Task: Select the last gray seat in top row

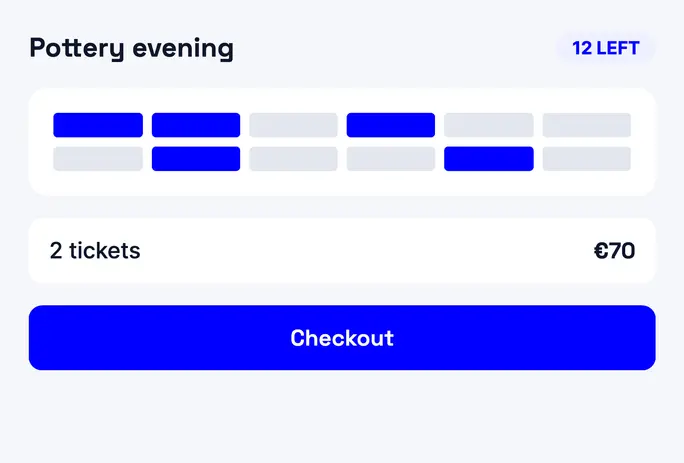Action: [587, 125]
